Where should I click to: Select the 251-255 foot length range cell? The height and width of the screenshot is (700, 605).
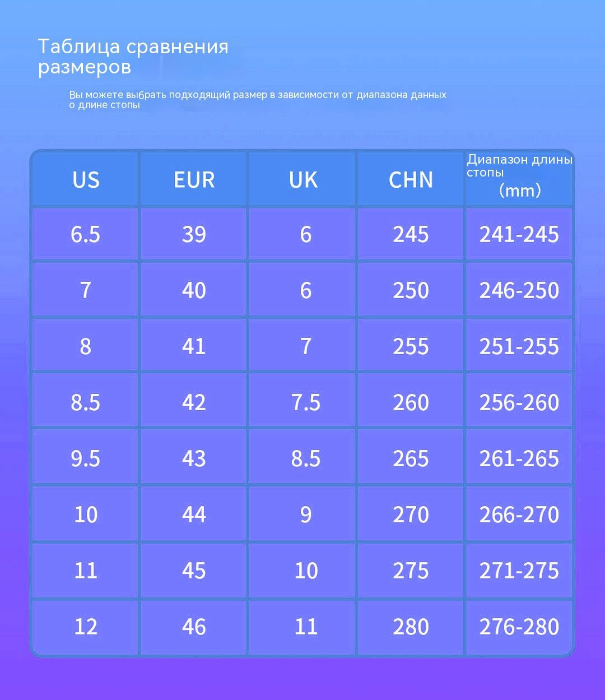(519, 346)
